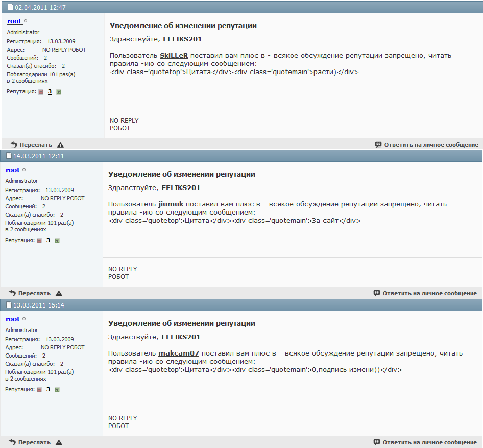Open the jiumuk user profile link
Screen dimensions: 483x448
[x=171, y=204]
